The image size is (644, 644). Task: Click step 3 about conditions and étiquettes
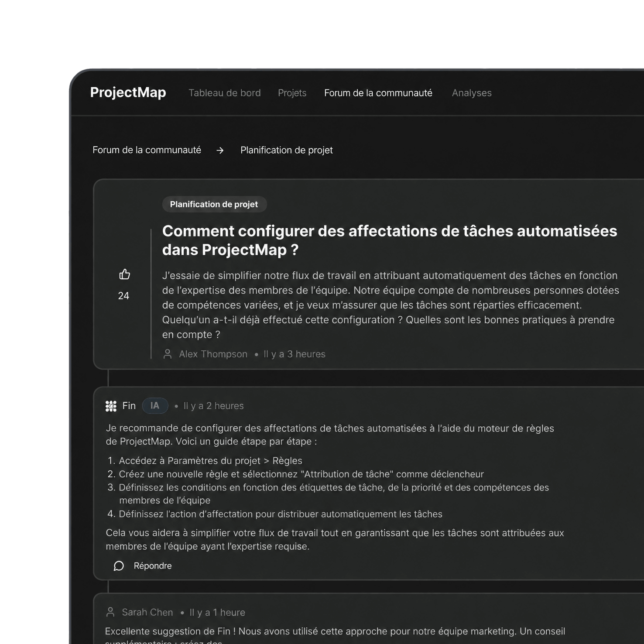tap(328, 494)
